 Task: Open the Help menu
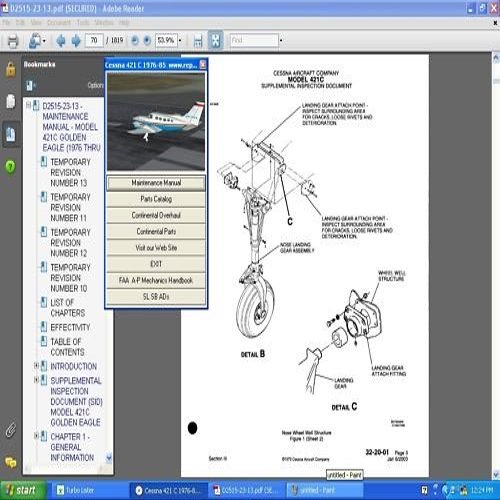point(124,23)
